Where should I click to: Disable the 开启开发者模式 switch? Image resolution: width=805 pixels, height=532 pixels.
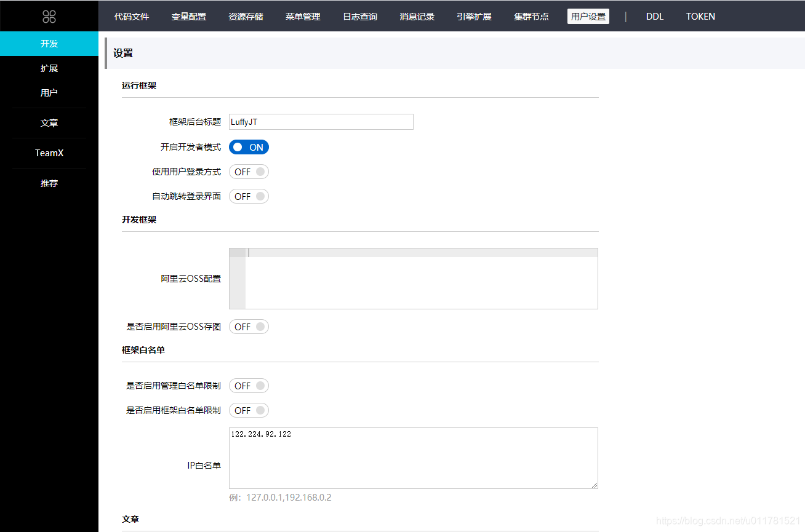249,147
